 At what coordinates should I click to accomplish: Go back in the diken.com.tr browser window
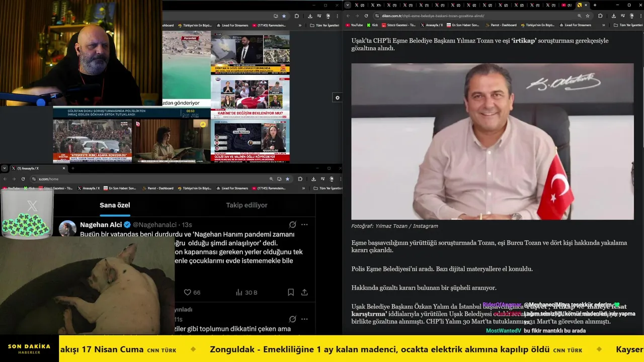click(348, 16)
